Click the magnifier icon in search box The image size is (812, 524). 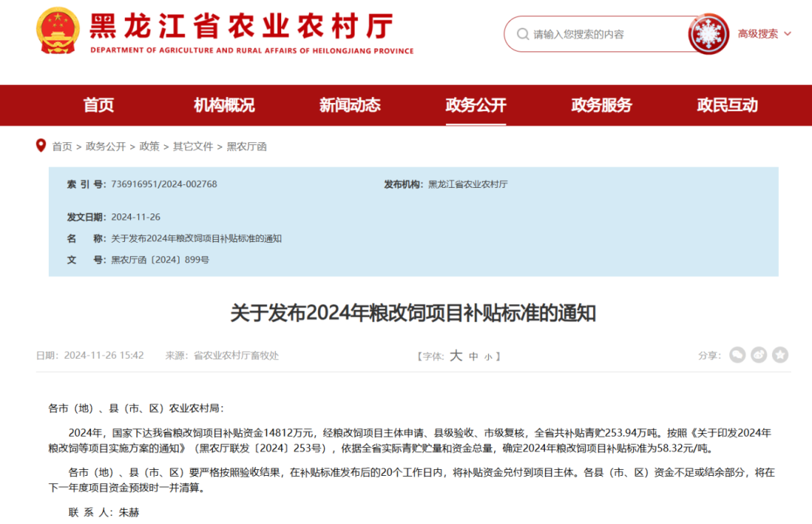point(523,34)
